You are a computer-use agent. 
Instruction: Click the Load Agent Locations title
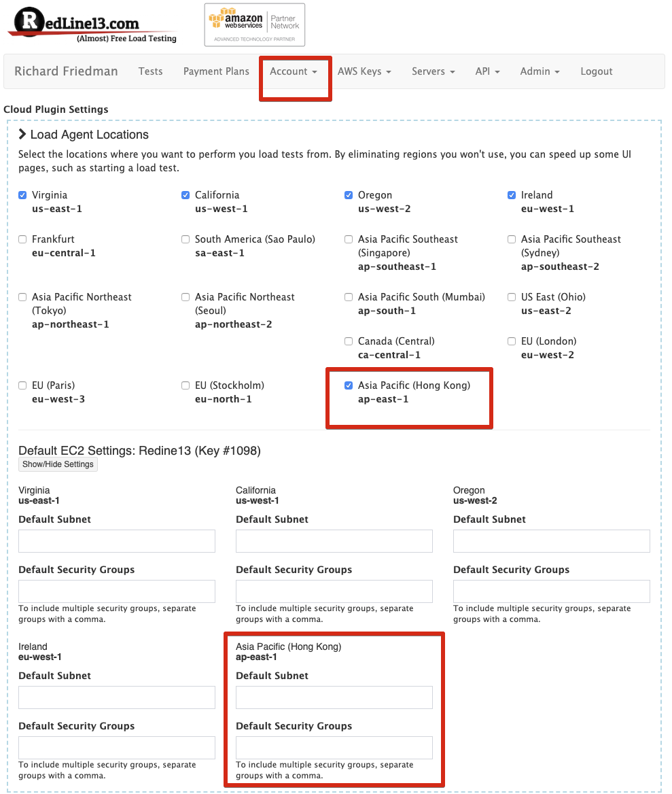coord(90,135)
